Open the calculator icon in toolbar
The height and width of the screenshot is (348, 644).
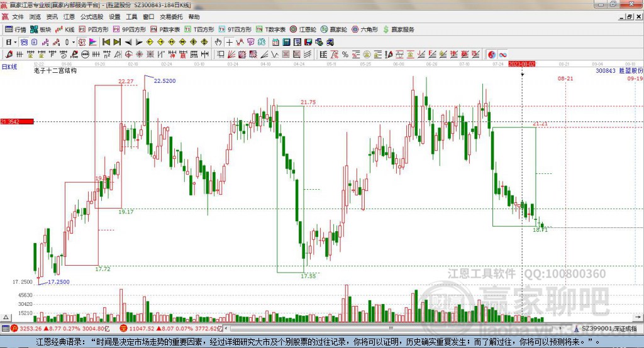coord(286,42)
